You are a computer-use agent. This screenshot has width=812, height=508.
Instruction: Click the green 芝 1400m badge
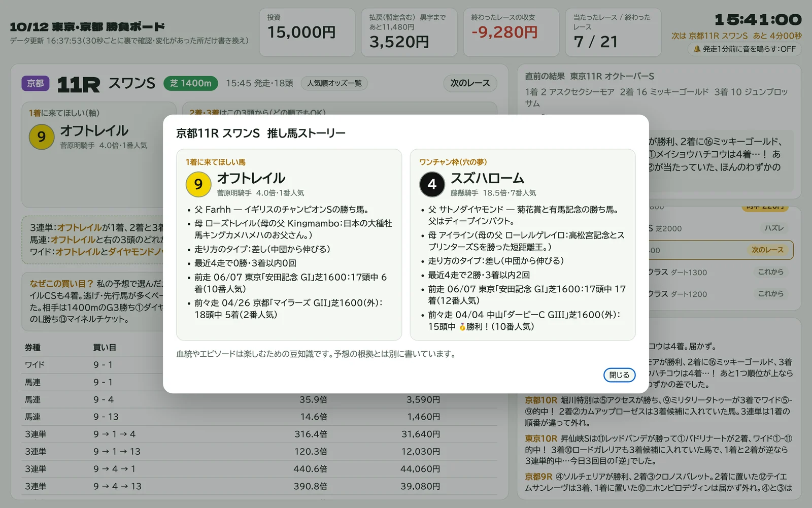190,83
